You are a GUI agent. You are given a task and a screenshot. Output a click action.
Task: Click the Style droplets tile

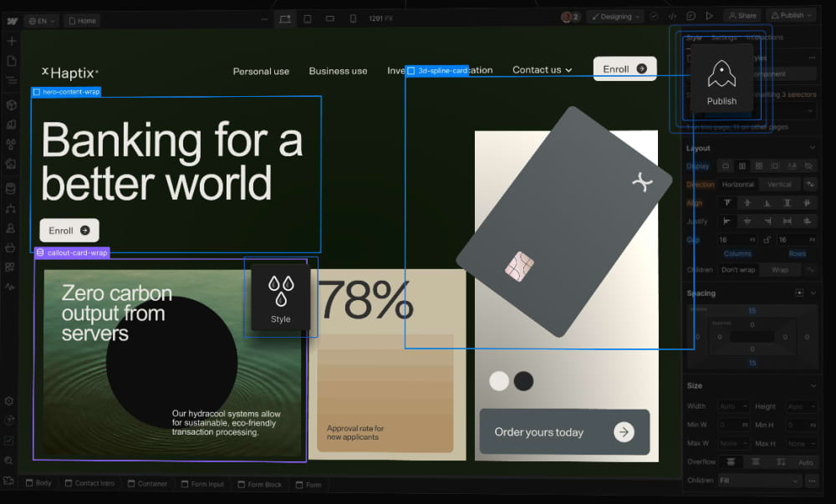[x=280, y=298]
